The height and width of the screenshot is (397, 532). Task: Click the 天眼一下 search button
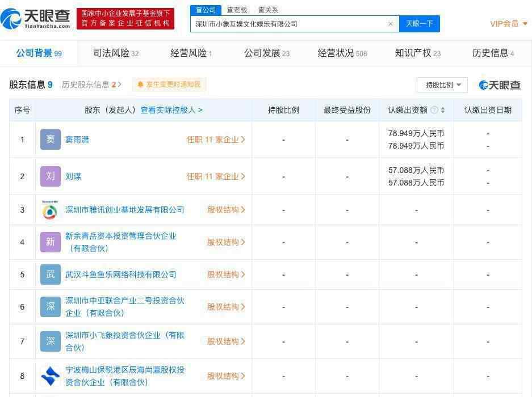(x=420, y=24)
